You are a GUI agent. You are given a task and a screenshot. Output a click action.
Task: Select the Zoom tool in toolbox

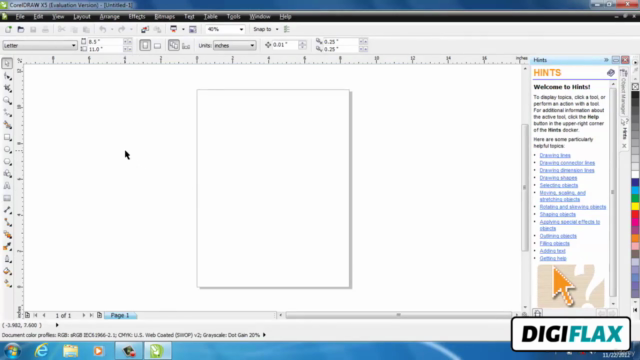7,100
